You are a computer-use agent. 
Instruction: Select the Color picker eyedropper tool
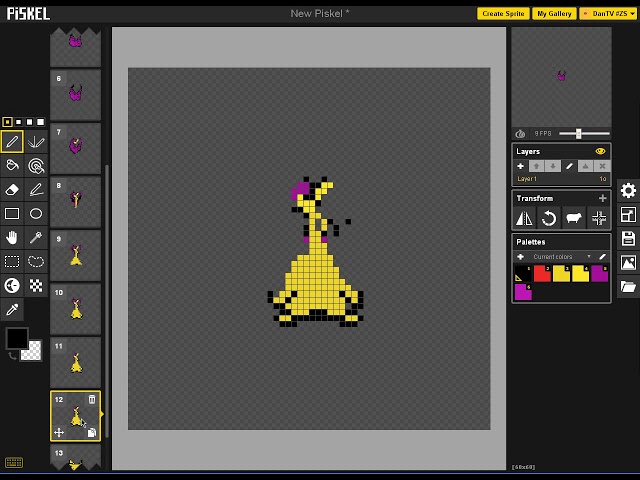point(12,309)
